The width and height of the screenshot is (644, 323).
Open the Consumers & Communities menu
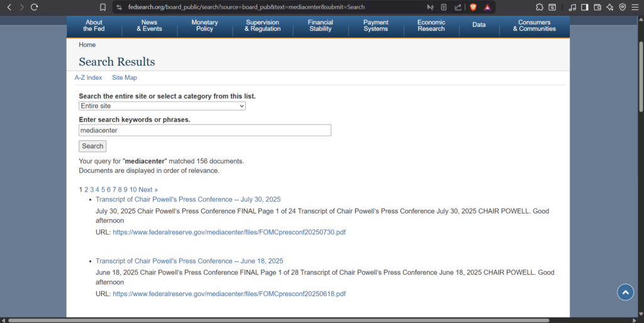pyautogui.click(x=535, y=25)
